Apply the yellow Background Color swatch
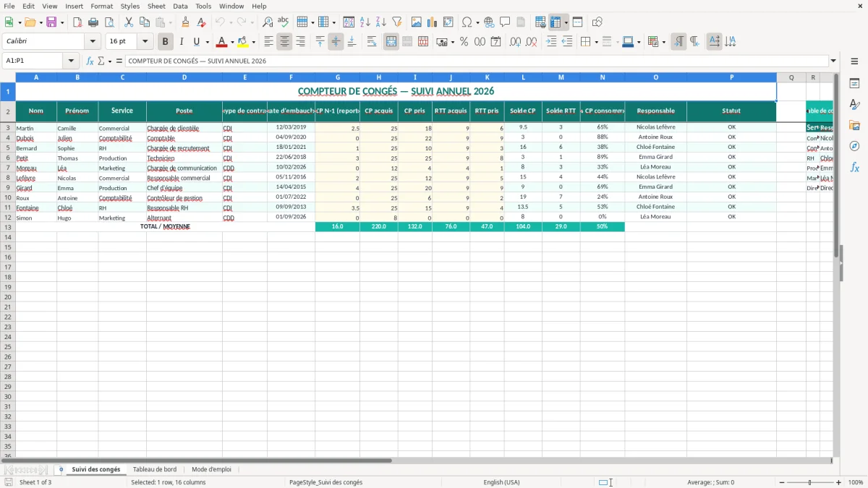This screenshot has height=488, width=868. (x=243, y=42)
